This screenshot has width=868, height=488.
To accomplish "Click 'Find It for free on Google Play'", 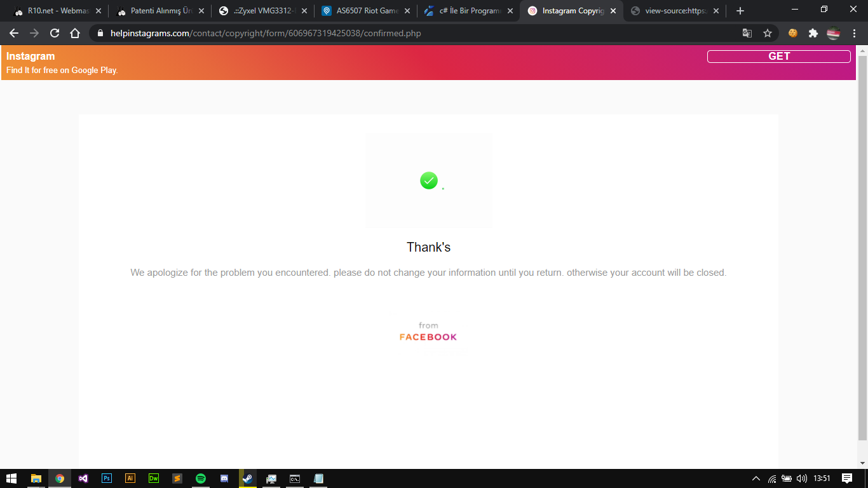I will click(62, 70).
